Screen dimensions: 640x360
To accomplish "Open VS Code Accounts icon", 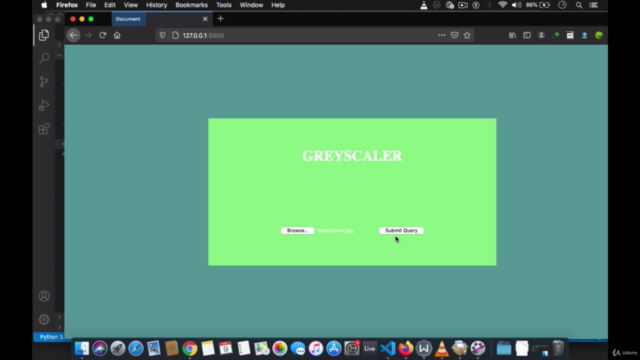I will click(44, 296).
